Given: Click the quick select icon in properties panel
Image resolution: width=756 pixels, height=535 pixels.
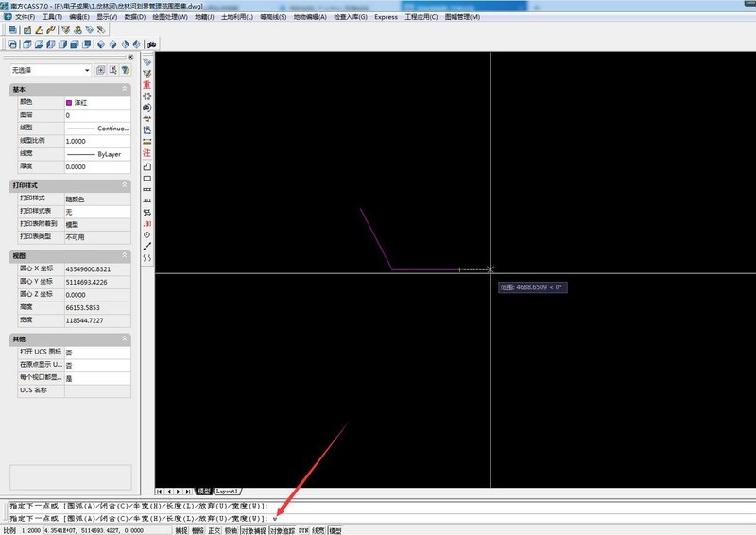Looking at the screenshot, I should click(101, 70).
